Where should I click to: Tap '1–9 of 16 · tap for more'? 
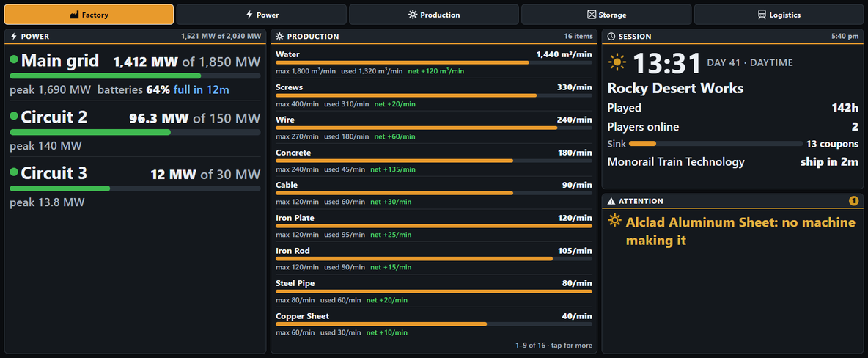click(x=553, y=346)
